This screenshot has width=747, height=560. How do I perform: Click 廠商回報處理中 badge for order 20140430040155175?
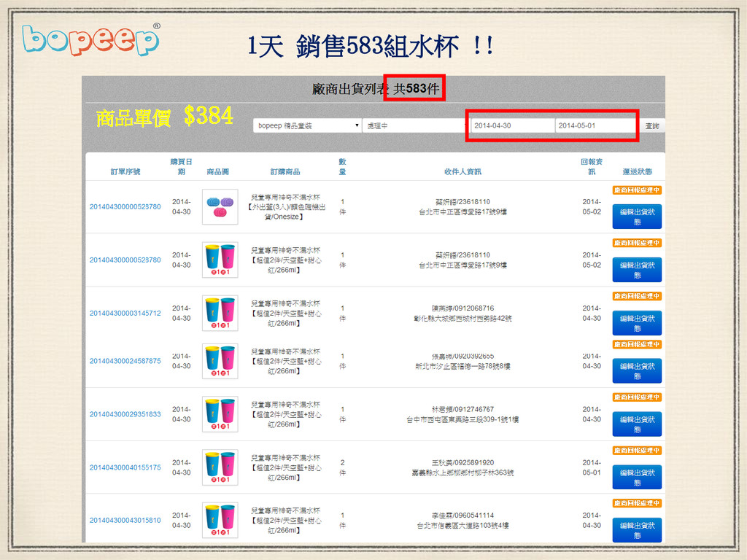pos(637,451)
